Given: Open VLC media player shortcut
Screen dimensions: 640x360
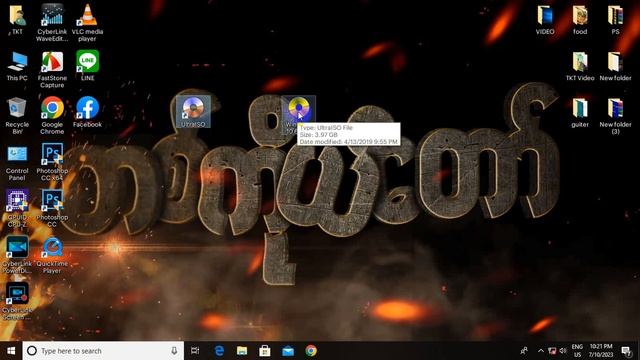Looking at the screenshot, I should point(87,22).
